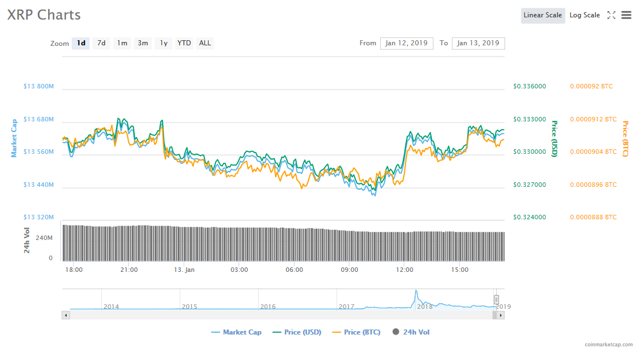Click the 0.0000912 BTC label

(593, 119)
